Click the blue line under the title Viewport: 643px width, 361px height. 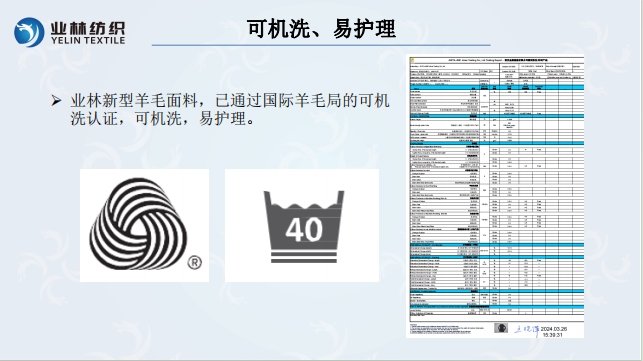tap(321, 45)
